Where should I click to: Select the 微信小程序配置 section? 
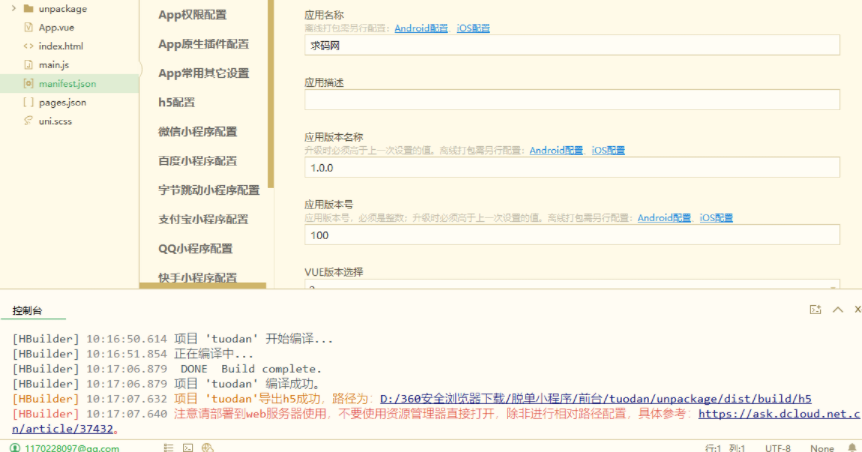click(x=197, y=131)
